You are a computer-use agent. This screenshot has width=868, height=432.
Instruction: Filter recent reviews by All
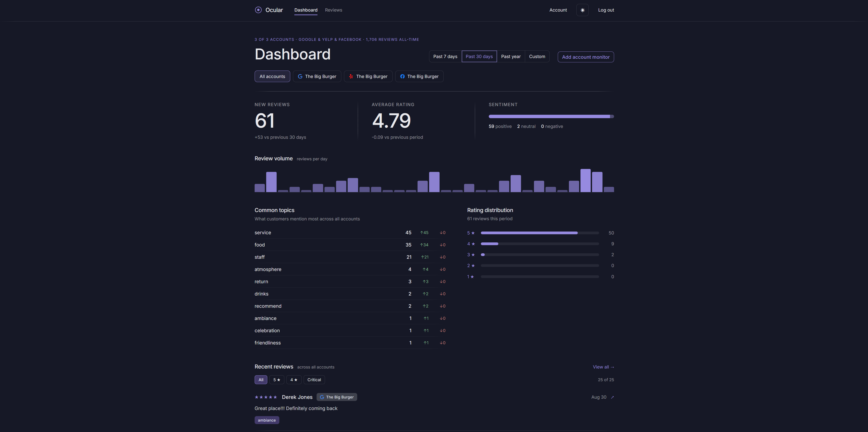(261, 380)
